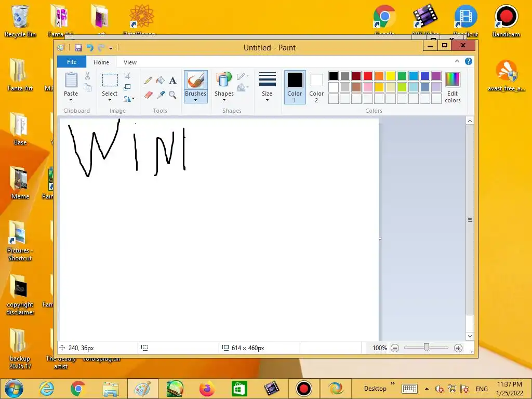This screenshot has height=399, width=532.
Task: Open the File menu
Action: pos(72,62)
